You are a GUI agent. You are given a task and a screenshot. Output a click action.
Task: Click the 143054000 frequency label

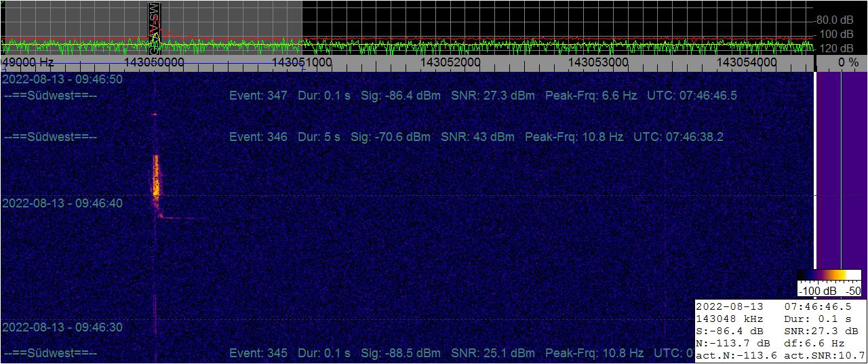(x=747, y=62)
